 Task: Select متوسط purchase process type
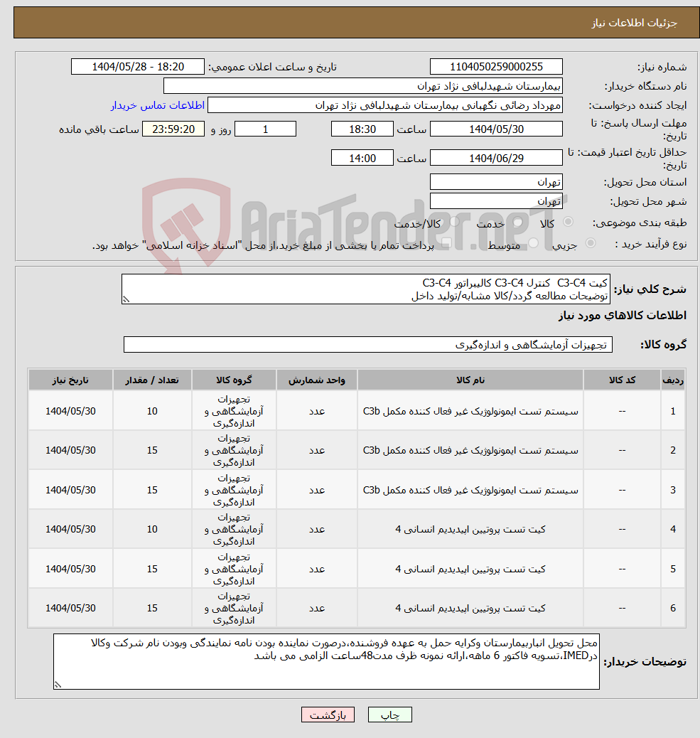point(532,242)
